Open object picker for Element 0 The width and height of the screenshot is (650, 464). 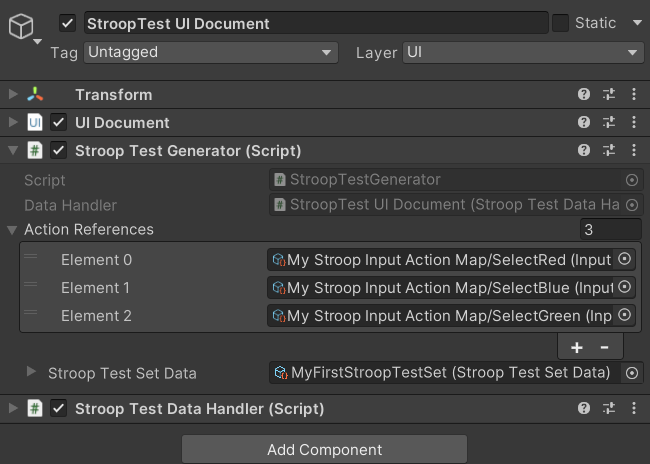coord(624,259)
